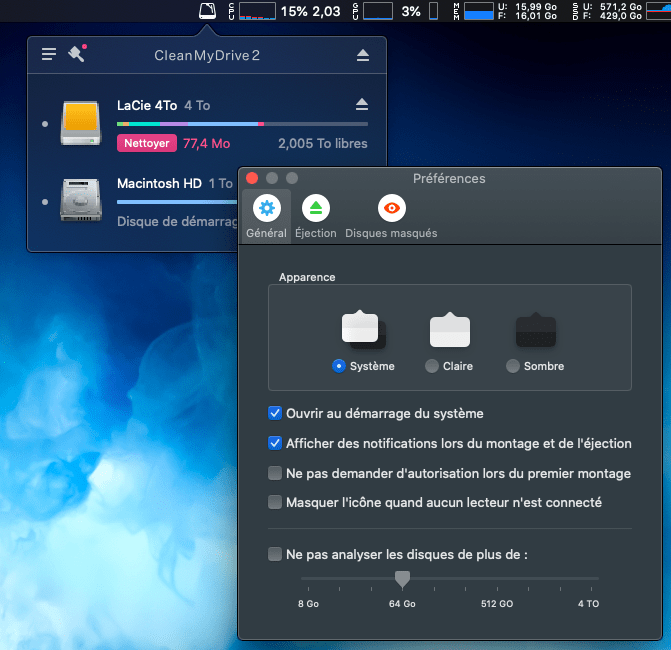Enable Ne pas demander d'autorisation checkbox
Screen dimensions: 671x650
275,473
